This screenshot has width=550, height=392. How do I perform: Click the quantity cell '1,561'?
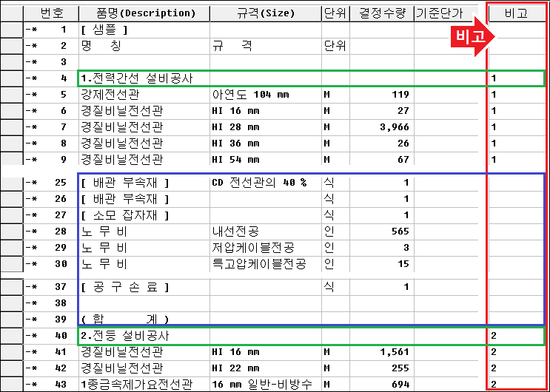(x=382, y=352)
